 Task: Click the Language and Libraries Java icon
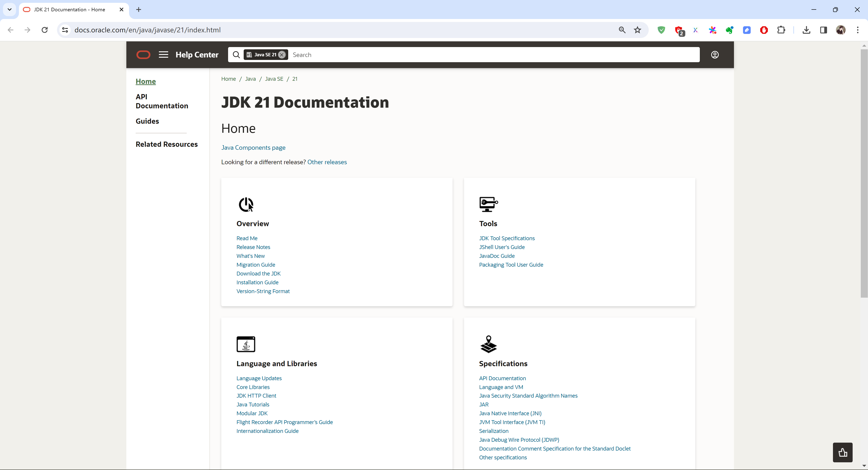pos(246,344)
